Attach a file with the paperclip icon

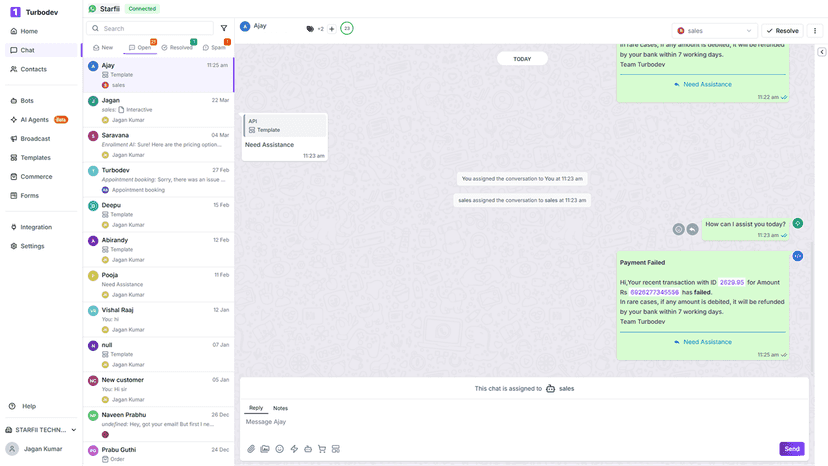click(x=251, y=449)
